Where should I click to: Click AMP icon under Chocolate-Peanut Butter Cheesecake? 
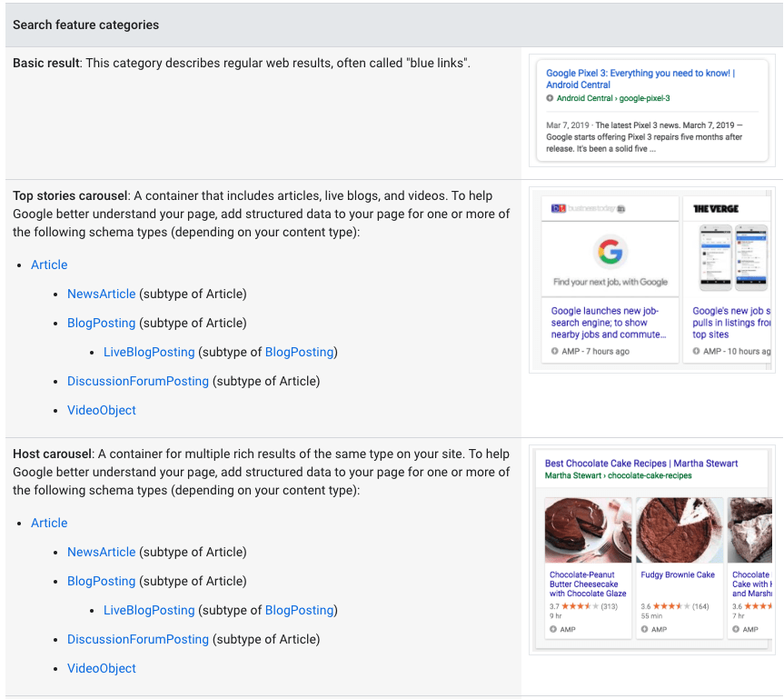point(553,629)
